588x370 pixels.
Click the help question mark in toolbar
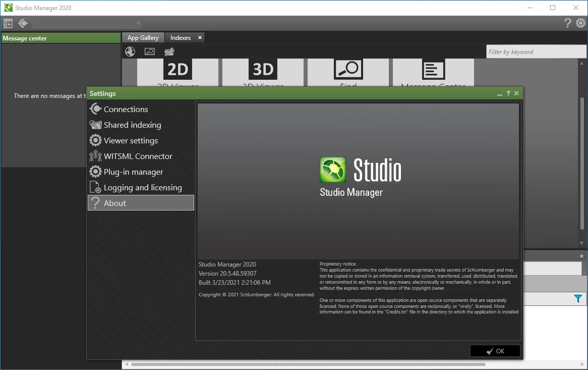568,23
